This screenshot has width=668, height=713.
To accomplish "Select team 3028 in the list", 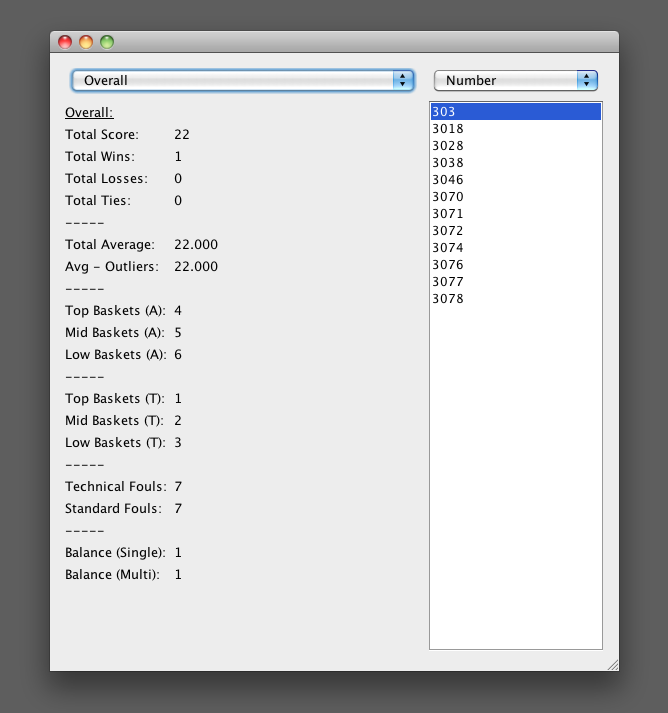I will [516, 146].
